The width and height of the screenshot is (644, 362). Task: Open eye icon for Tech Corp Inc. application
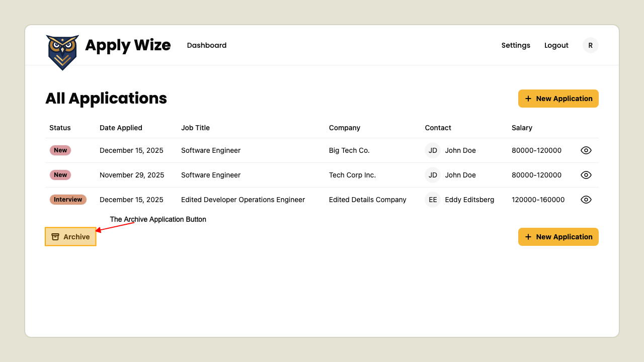[586, 175]
